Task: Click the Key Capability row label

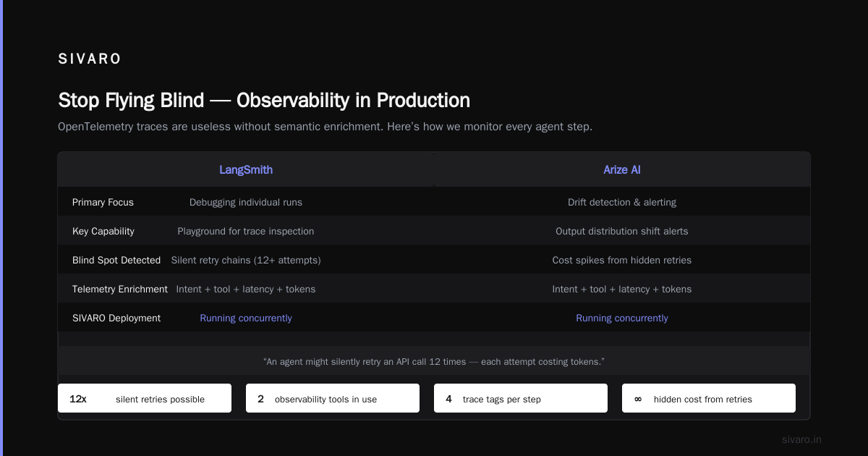Action: (103, 232)
